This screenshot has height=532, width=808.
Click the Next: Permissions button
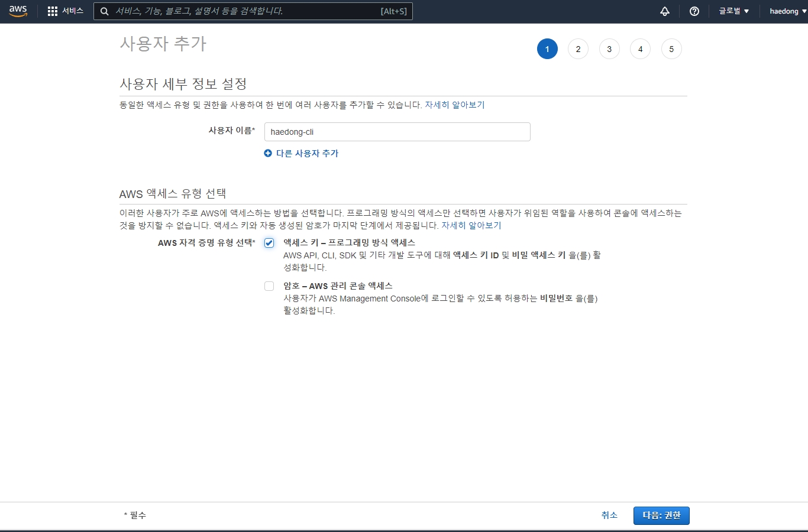coord(661,515)
